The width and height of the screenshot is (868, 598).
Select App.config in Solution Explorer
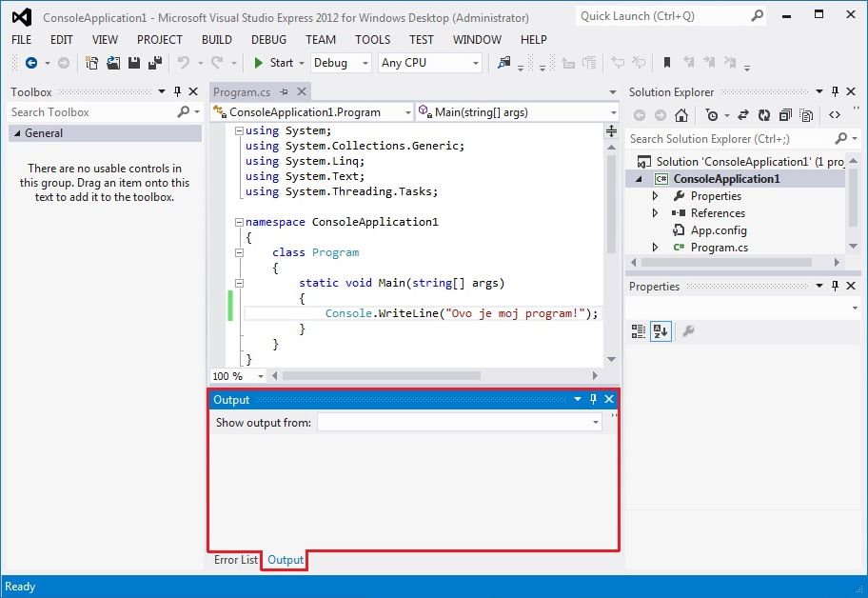click(x=718, y=230)
